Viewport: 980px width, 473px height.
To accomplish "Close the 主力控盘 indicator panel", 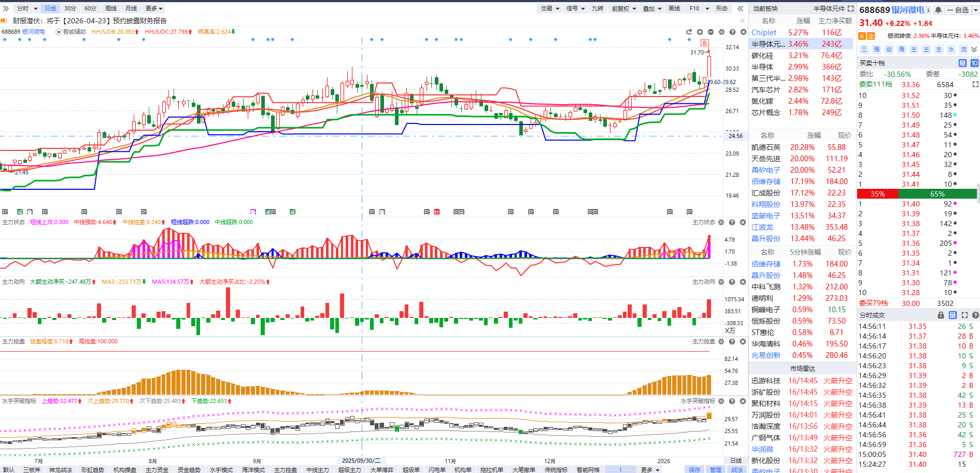I will pyautogui.click(x=743, y=341).
